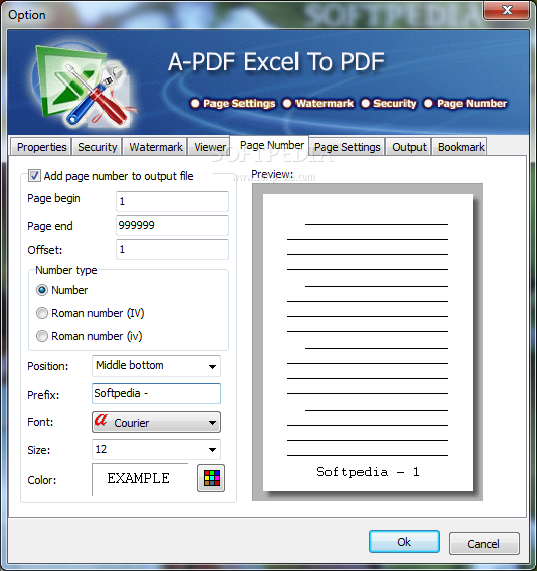The width and height of the screenshot is (537, 571).
Task: Click the 'Softpedia – 1' preview footer text
Action: (x=368, y=472)
